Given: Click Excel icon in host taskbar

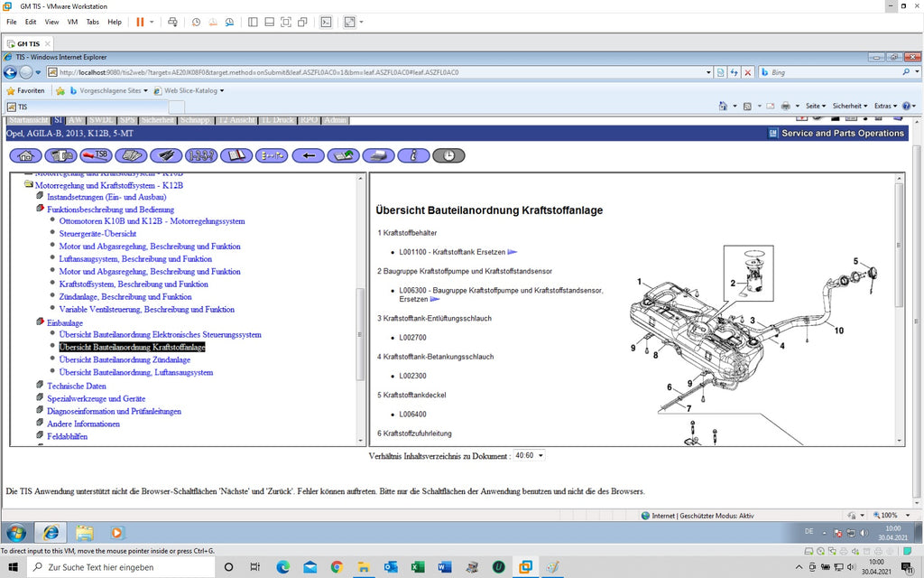Looking at the screenshot, I should pyautogui.click(x=418, y=567).
